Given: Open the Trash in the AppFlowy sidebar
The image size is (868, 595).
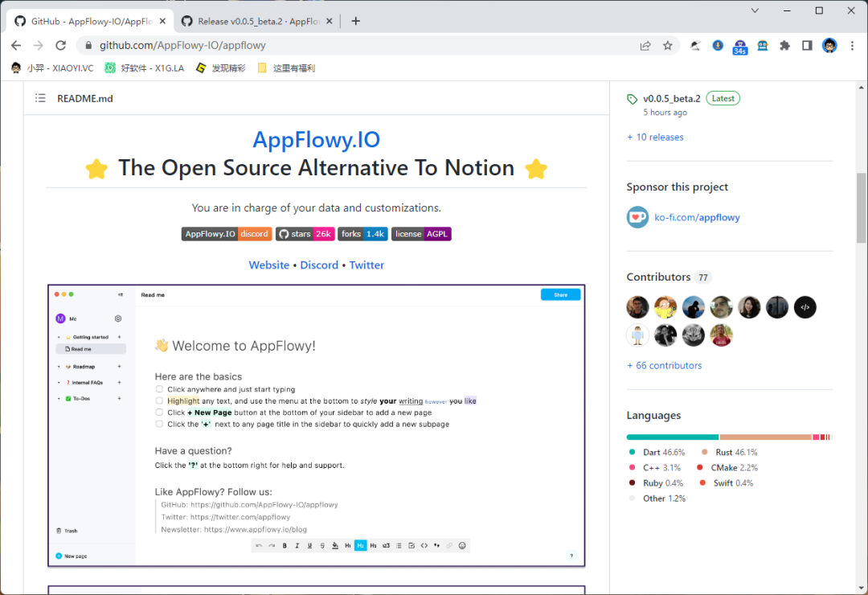Looking at the screenshot, I should (67, 531).
